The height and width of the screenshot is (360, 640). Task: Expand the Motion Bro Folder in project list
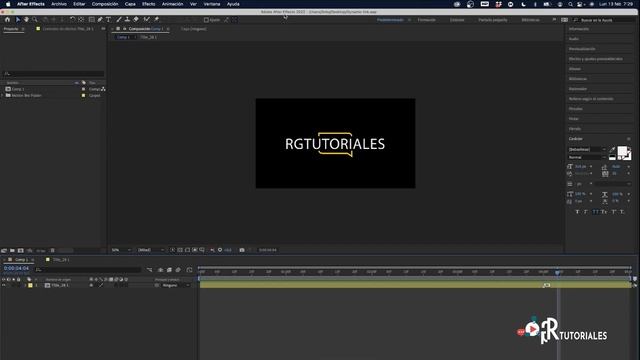[2, 96]
